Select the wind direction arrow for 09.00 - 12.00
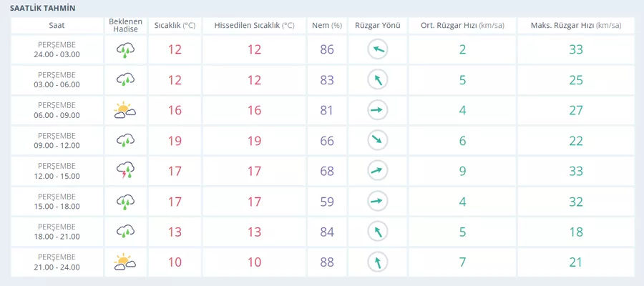This screenshot has height=286, width=644. pyautogui.click(x=377, y=141)
